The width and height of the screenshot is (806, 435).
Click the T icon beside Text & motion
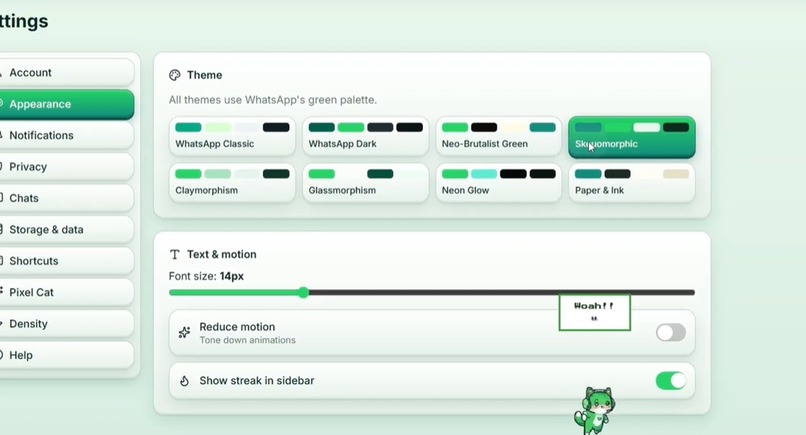[x=175, y=255]
